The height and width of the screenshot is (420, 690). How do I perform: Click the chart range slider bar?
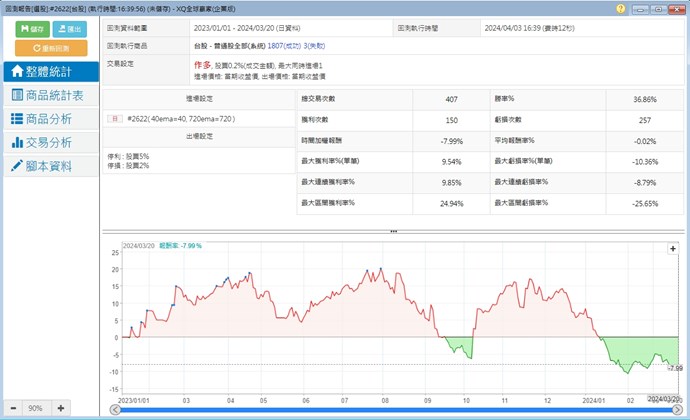coord(400,409)
